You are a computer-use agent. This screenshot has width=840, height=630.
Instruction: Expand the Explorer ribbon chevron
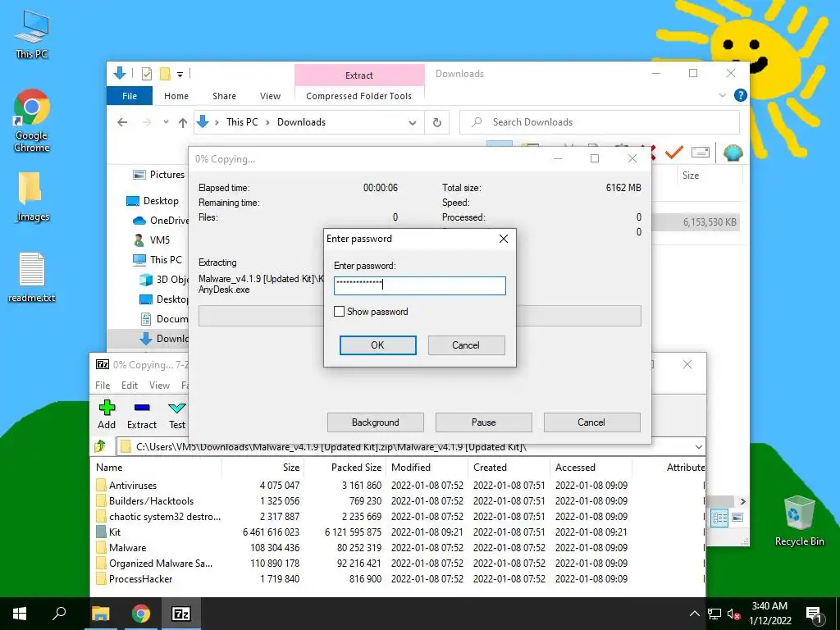coord(722,95)
